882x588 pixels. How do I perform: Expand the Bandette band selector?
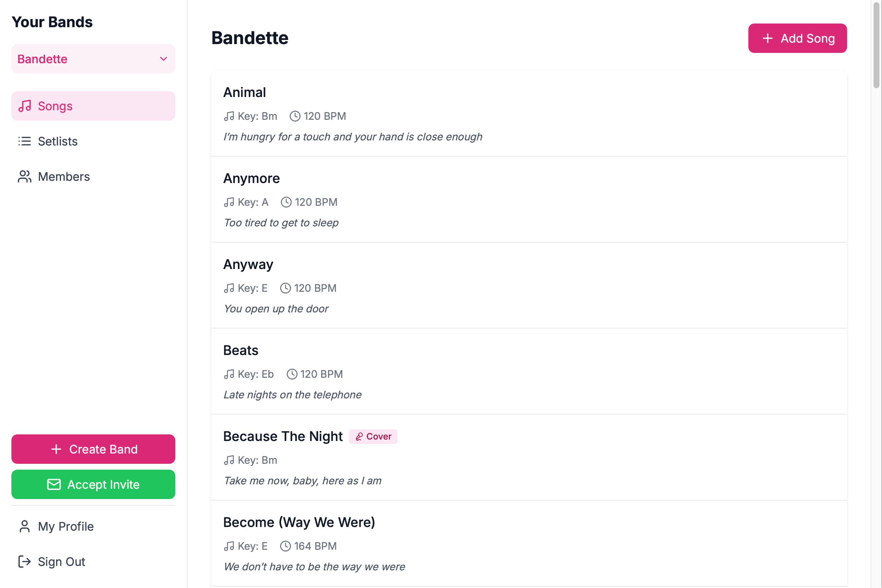point(93,59)
